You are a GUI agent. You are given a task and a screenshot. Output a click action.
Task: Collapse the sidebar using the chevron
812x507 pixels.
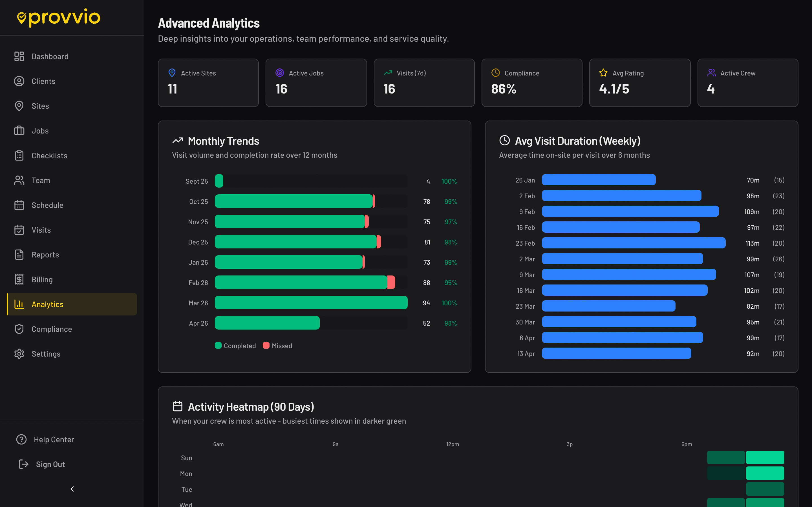tap(72, 489)
